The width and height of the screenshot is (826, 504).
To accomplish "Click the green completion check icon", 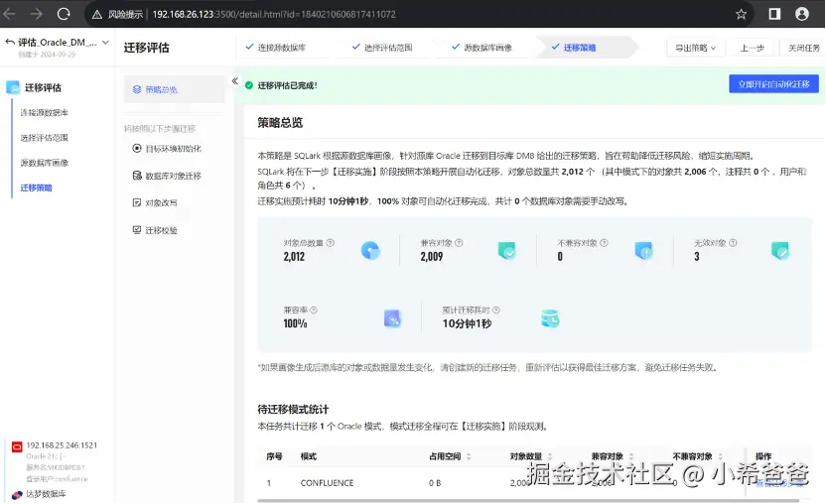I will click(x=249, y=85).
